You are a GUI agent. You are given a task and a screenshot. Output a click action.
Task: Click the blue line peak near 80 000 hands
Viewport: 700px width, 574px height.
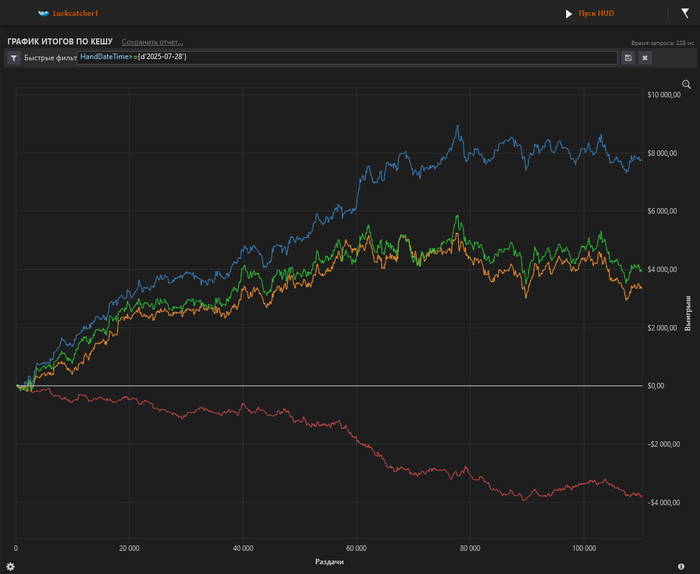[x=458, y=127]
